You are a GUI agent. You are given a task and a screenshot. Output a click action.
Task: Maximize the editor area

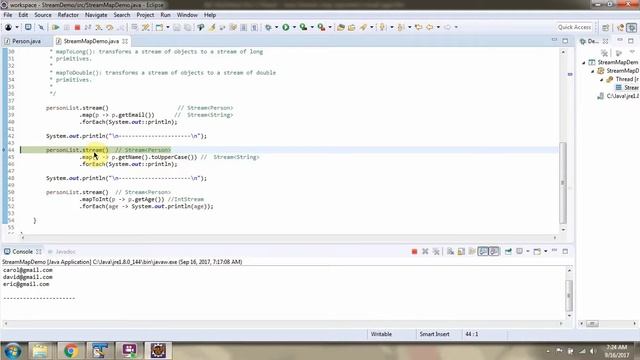[x=565, y=41]
